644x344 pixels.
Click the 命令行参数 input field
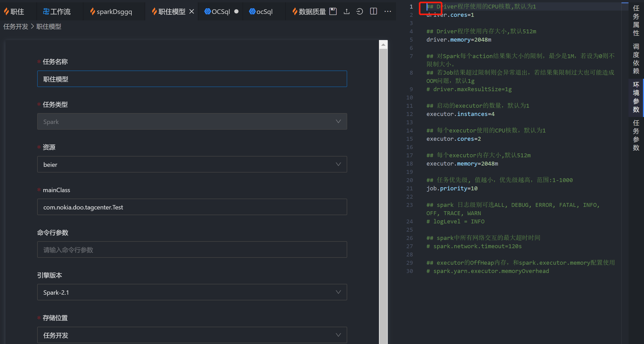[192, 250]
